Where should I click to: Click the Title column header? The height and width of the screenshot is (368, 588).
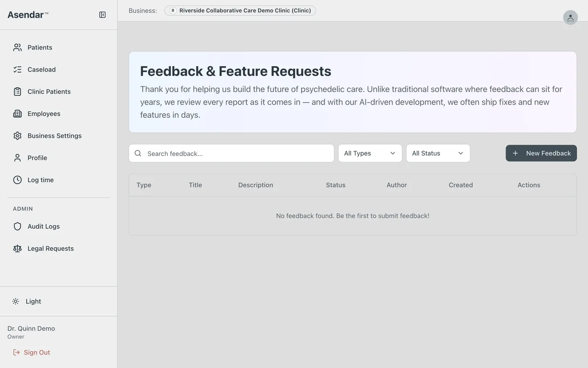[195, 185]
